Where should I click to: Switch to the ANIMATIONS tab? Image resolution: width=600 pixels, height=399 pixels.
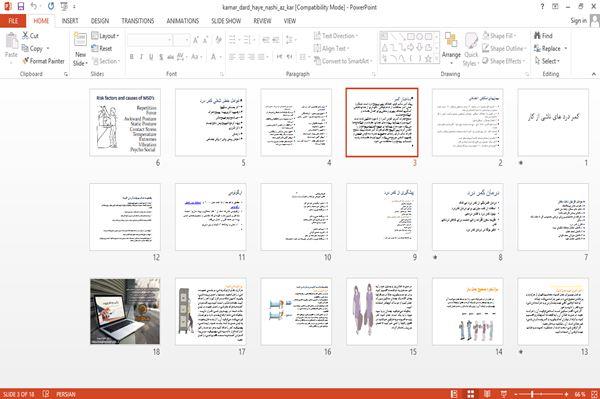tap(183, 21)
